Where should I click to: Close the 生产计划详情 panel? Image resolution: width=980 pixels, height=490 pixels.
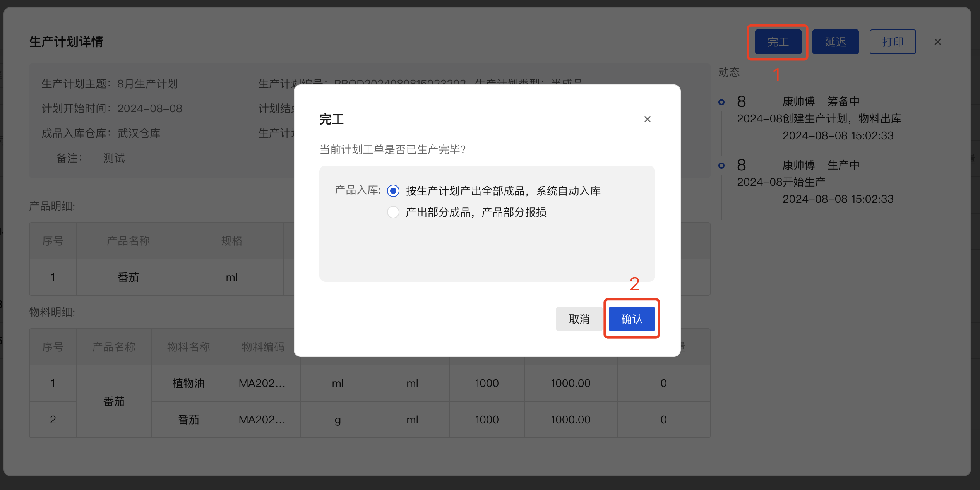(937, 41)
